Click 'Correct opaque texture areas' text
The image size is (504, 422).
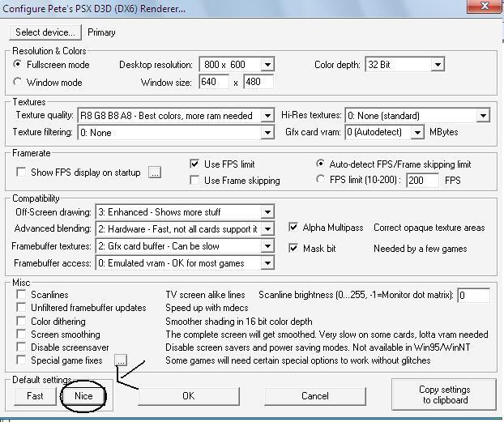click(x=429, y=228)
